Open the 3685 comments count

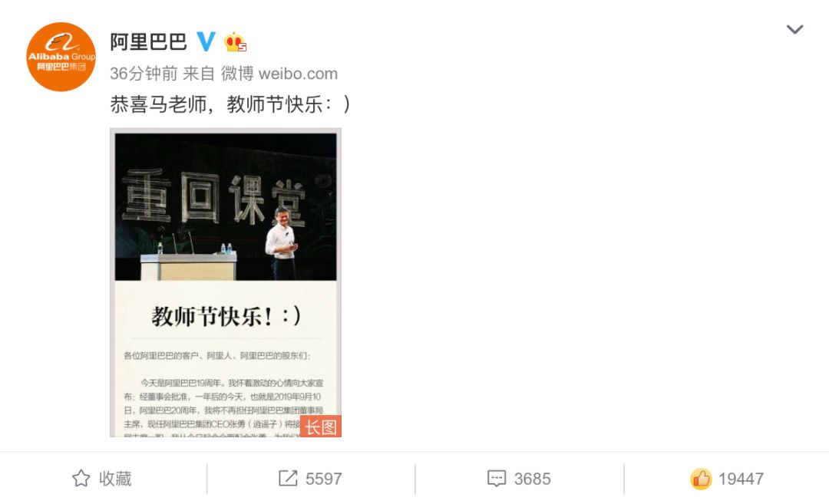pyautogui.click(x=533, y=479)
